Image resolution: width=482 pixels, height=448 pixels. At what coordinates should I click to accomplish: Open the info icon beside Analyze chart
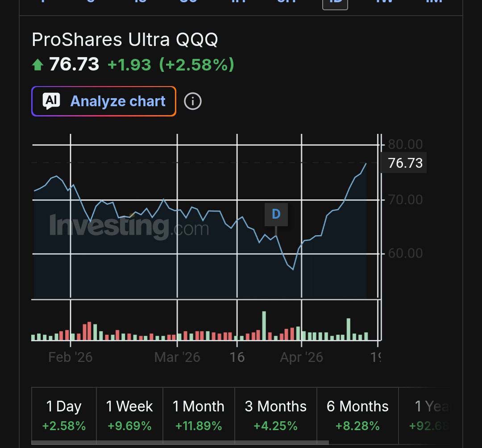tap(193, 101)
